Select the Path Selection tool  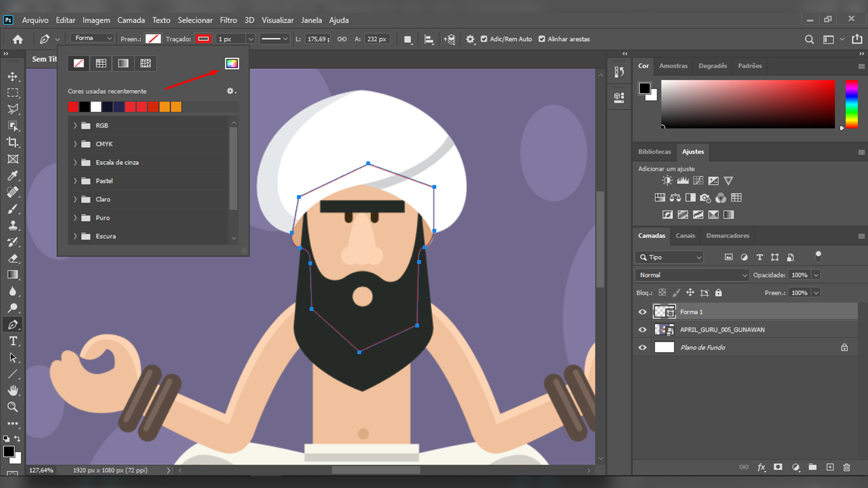[x=13, y=357]
